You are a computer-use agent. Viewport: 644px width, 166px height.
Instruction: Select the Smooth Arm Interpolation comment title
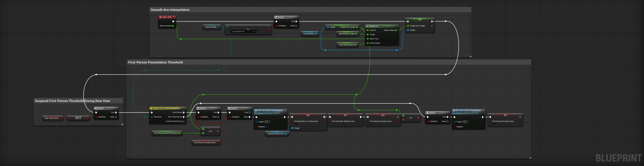click(x=170, y=10)
